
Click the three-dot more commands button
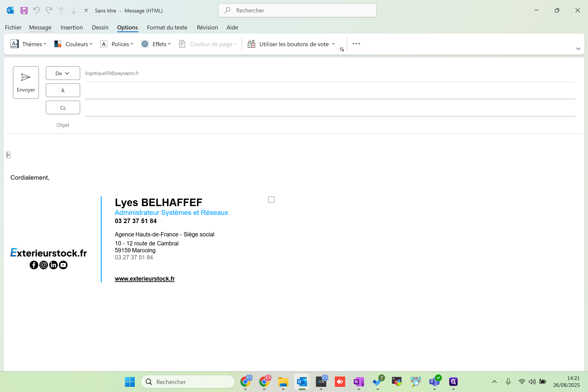click(356, 44)
